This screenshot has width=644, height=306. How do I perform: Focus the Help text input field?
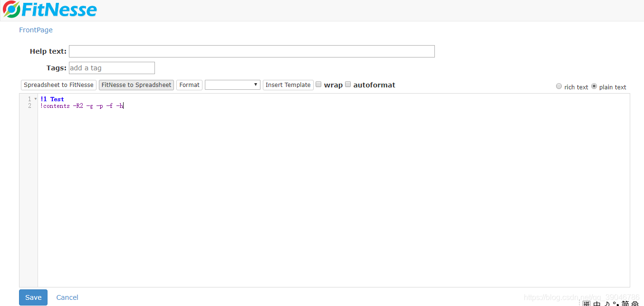252,51
